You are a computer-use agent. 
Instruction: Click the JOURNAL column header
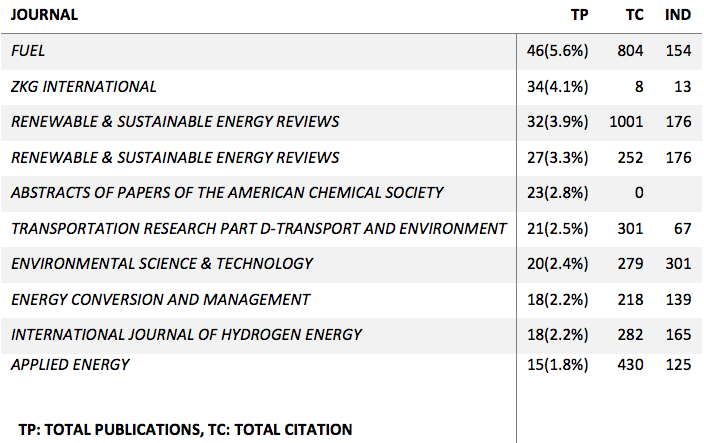(x=44, y=15)
